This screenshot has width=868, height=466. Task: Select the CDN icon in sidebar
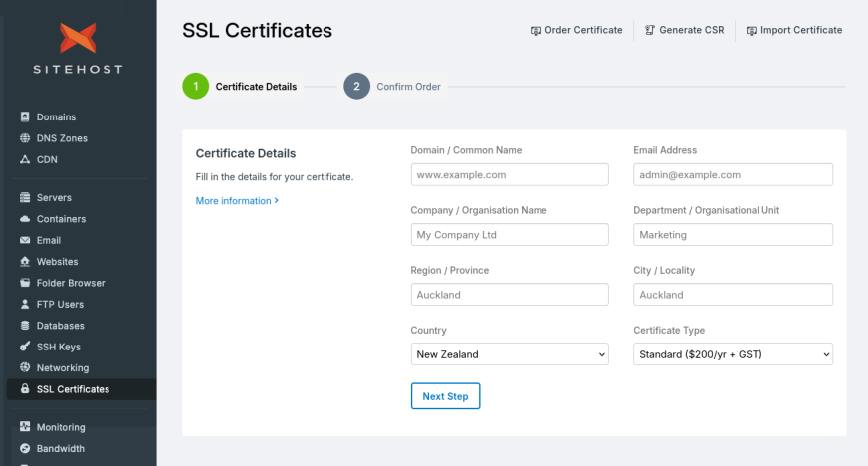click(25, 160)
